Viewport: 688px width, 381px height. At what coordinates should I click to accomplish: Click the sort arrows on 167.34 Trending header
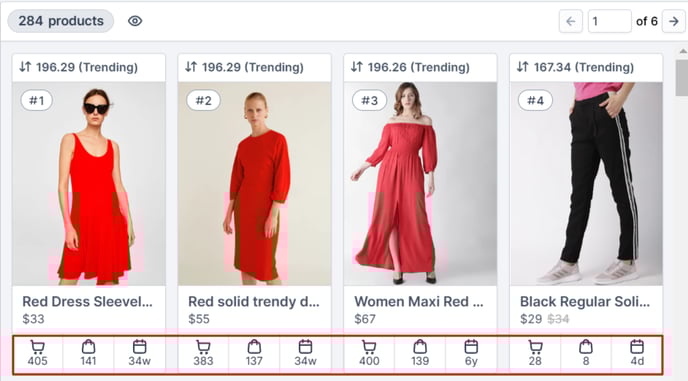523,67
